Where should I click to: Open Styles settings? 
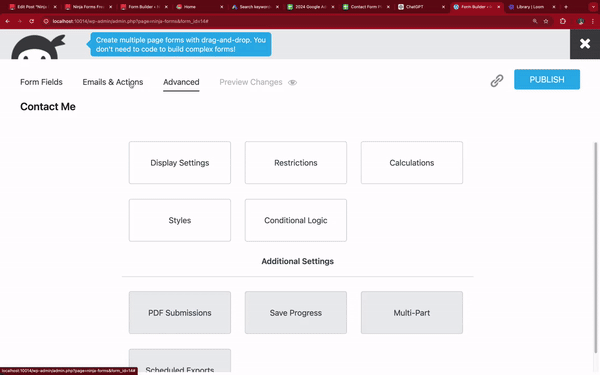coord(180,220)
